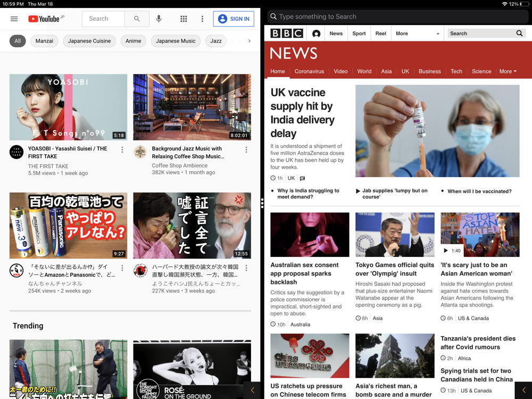Image resolution: width=532 pixels, height=399 pixels.
Task: Open Tanzania's president dies headline
Action: [478, 343]
